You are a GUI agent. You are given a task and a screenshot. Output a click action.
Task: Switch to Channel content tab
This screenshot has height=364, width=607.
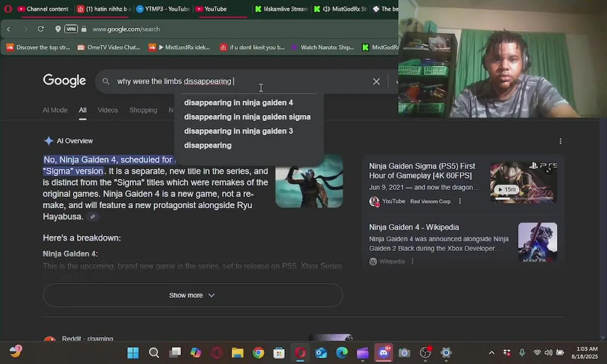click(x=42, y=9)
